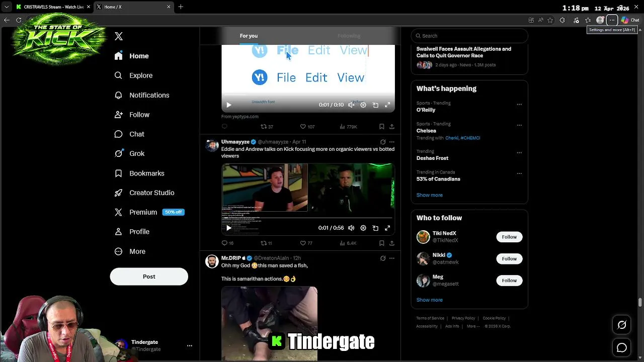Click the Bookmarks ribbon icon in the sidebar
644x362 pixels.
click(118, 173)
